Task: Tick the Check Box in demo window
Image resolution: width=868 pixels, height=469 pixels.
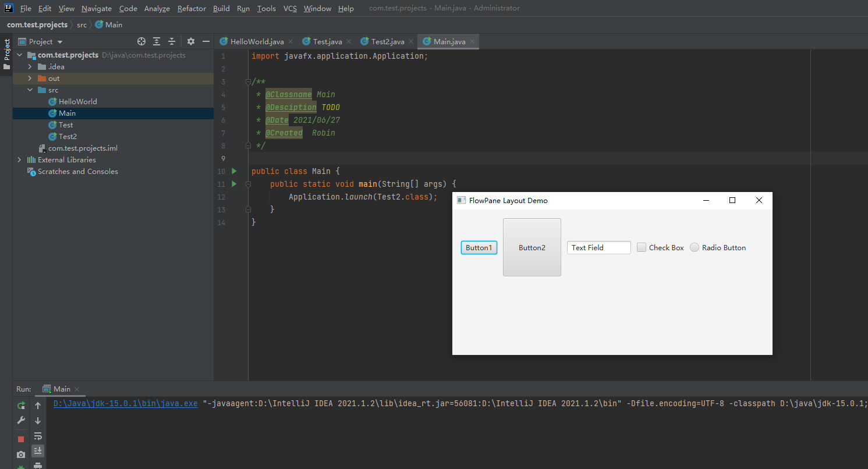Action: click(x=642, y=247)
